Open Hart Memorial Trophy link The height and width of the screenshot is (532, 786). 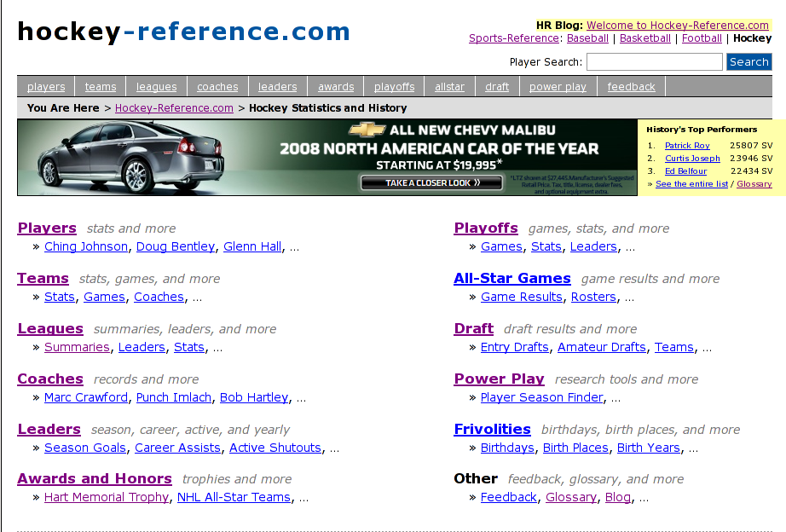[x=107, y=497]
